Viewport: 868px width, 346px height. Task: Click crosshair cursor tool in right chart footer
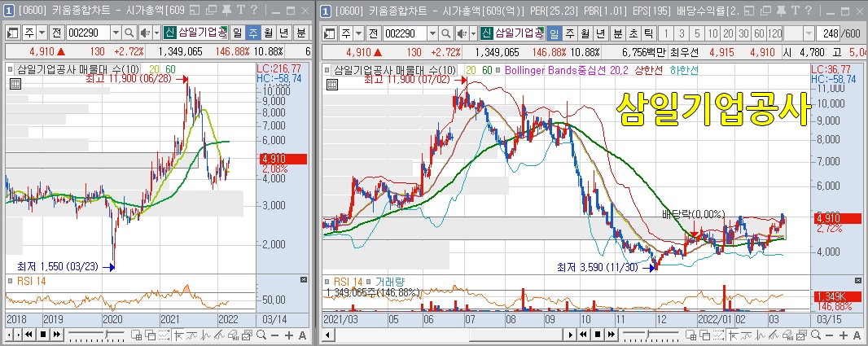pyautogui.click(x=732, y=335)
